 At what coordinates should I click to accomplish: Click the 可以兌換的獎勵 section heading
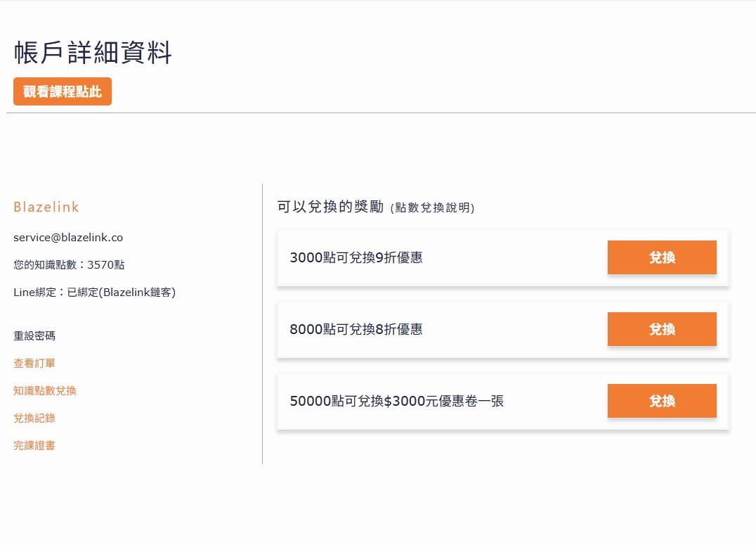coord(330,207)
